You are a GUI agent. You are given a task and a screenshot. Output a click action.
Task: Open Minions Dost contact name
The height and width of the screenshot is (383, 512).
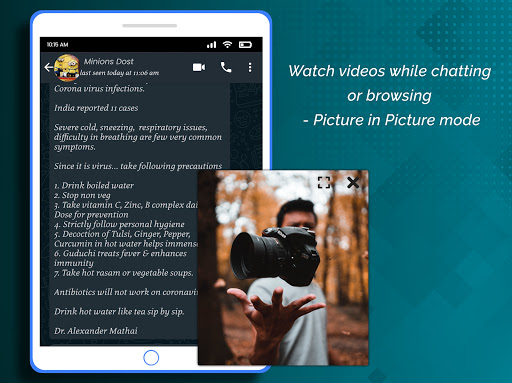pos(109,61)
